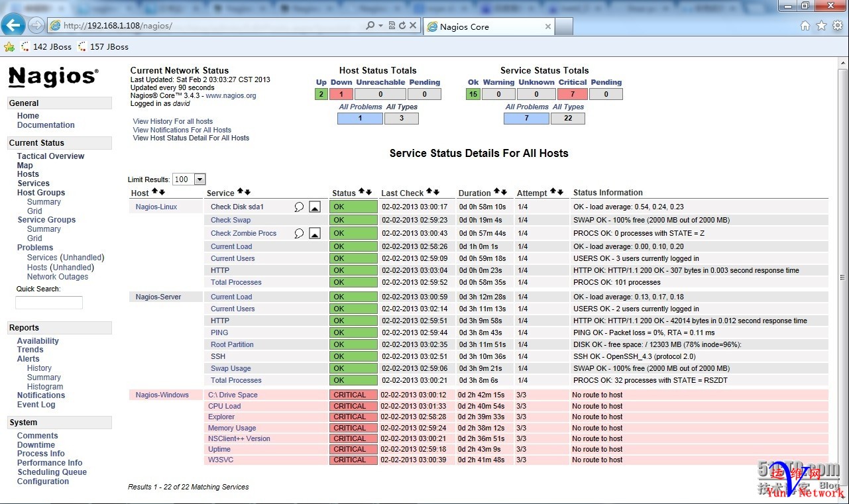Close the Nagios Core tab
Image resolution: width=849 pixels, height=504 pixels.
548,26
